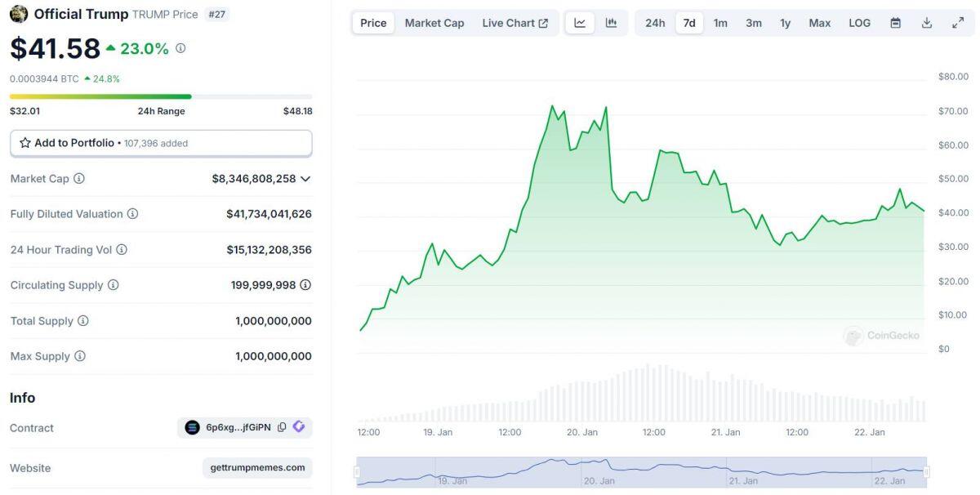Screen dimensions: 980x495
Task: Click contract address 6p6xg...jfGiPN
Action: 238,427
